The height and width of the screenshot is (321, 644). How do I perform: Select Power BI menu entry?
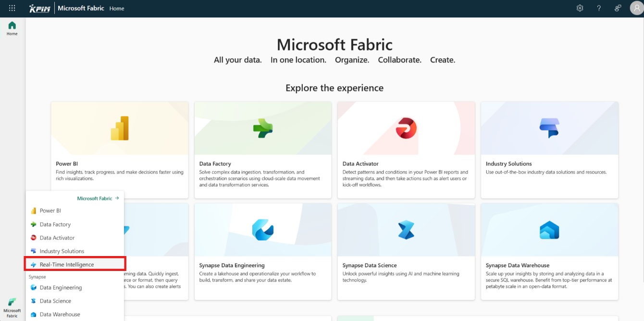(75, 211)
